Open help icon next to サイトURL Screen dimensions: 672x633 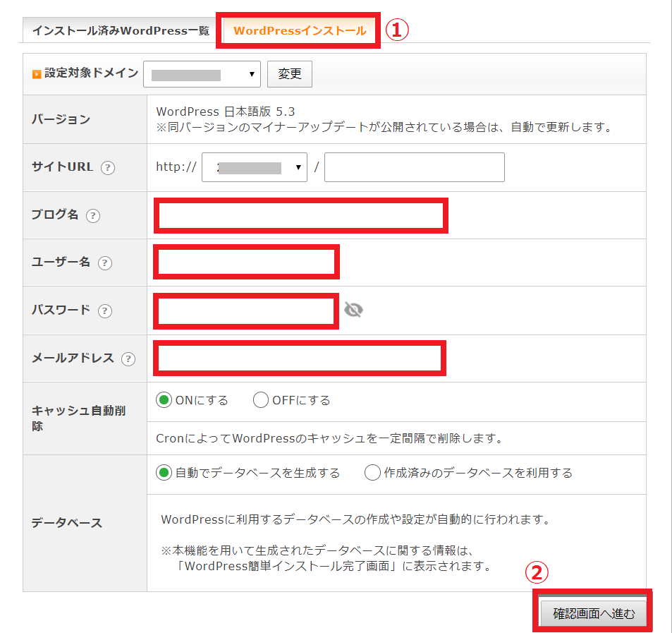click(108, 167)
